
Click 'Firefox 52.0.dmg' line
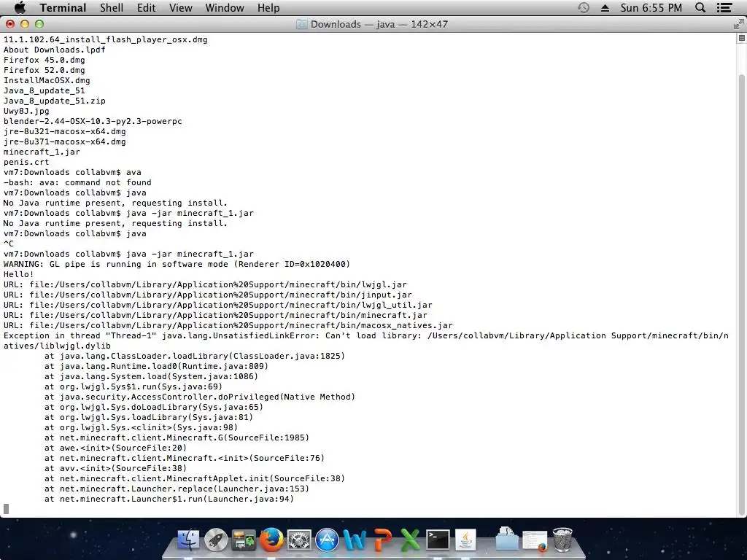click(44, 70)
